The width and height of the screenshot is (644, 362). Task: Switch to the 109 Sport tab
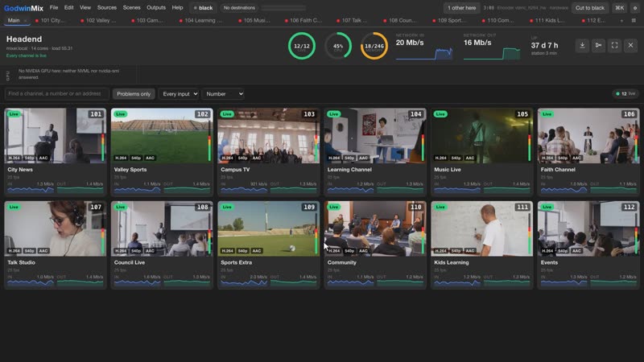450,21
